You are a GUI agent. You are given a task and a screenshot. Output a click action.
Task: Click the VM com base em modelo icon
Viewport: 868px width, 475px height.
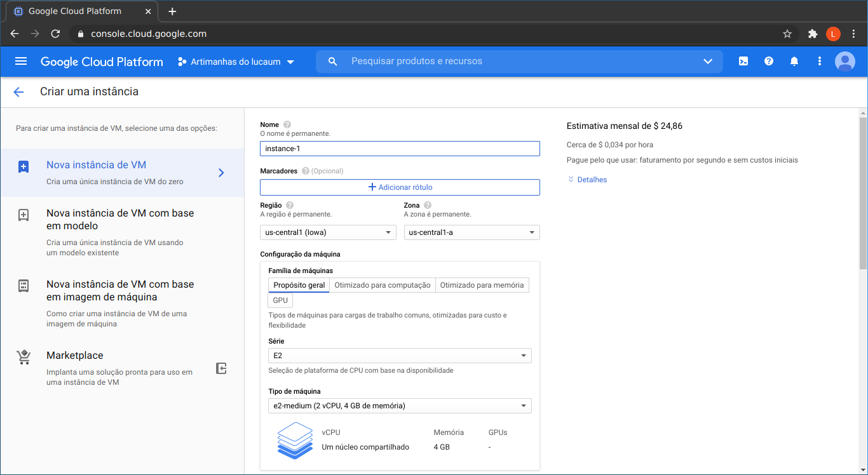(24, 215)
